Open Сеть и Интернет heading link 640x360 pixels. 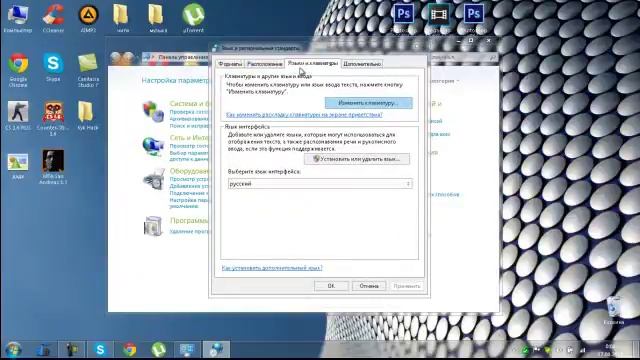click(189, 138)
